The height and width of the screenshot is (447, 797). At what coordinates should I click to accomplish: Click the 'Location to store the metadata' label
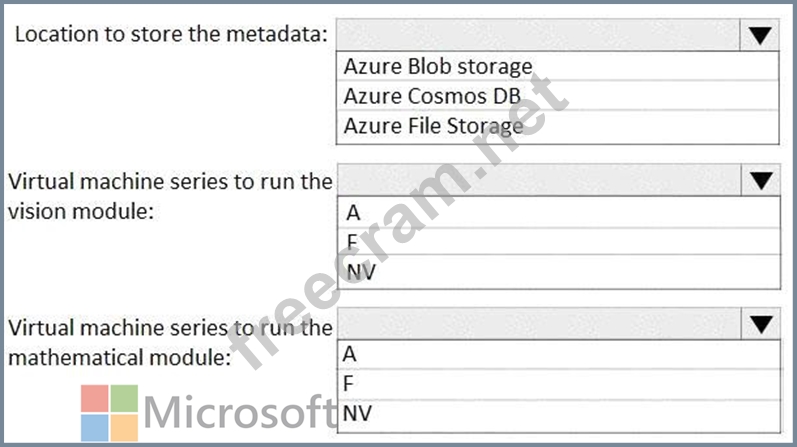171,35
